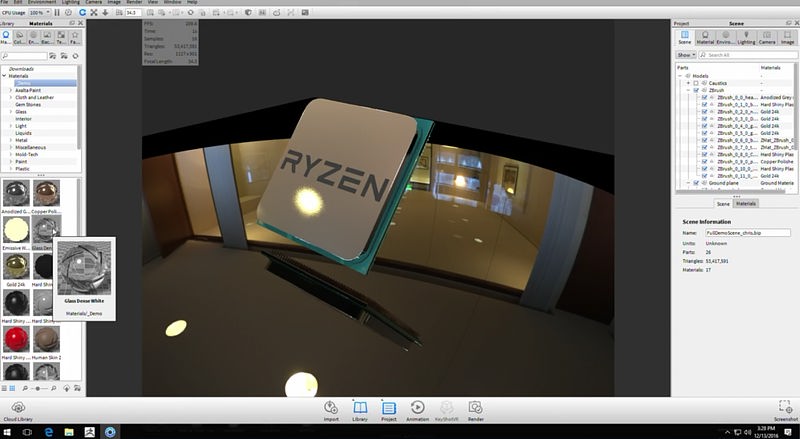Open Library from the bottom toolbar

click(x=360, y=410)
